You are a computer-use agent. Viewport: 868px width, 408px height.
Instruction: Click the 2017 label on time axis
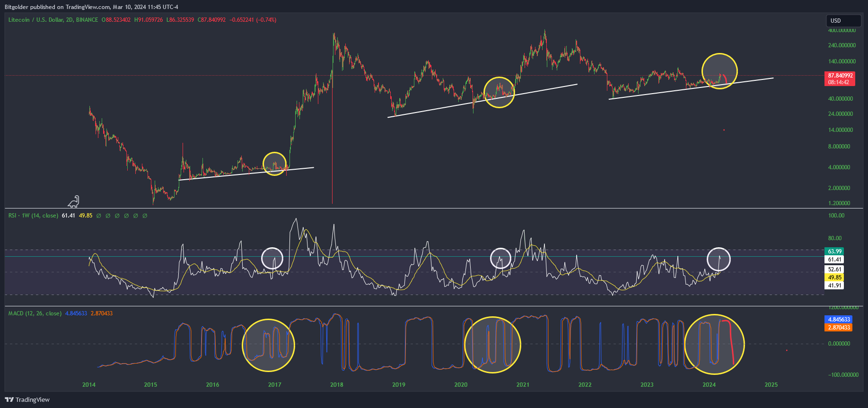pos(275,385)
